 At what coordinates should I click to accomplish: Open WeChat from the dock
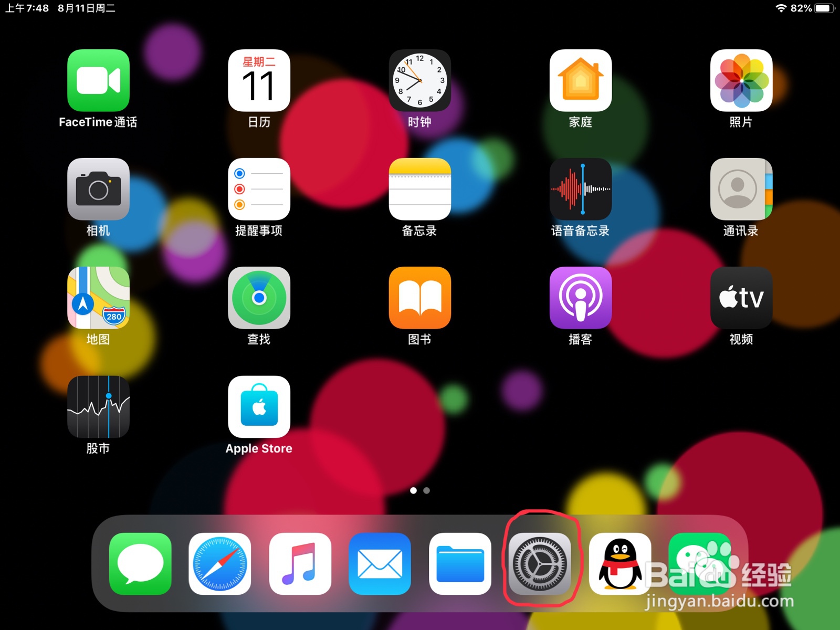coord(700,564)
